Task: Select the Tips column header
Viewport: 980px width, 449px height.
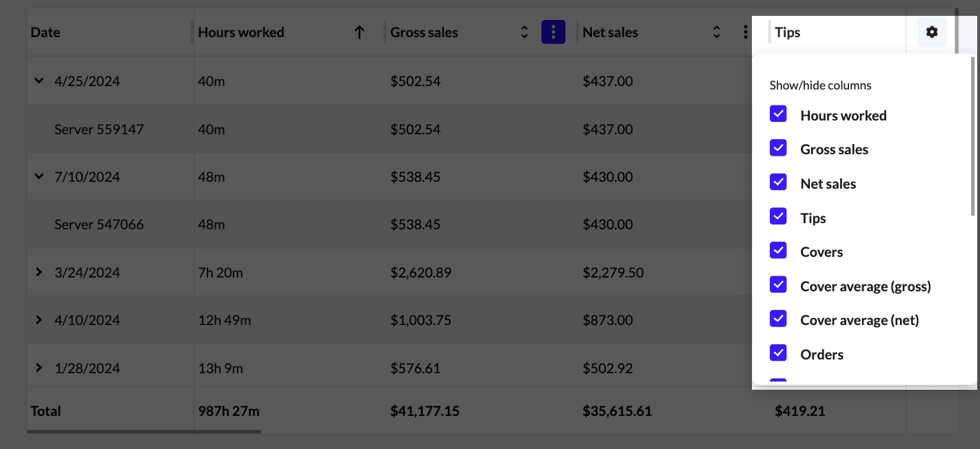Action: tap(787, 32)
